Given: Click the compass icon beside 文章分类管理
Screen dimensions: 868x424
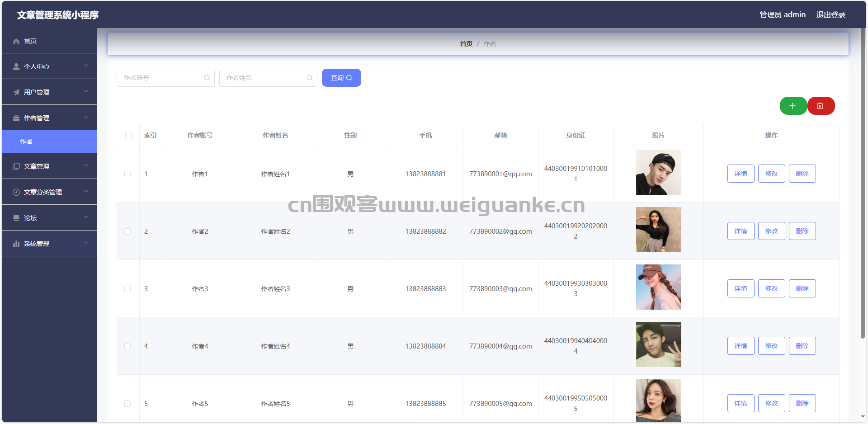Looking at the screenshot, I should click(16, 192).
